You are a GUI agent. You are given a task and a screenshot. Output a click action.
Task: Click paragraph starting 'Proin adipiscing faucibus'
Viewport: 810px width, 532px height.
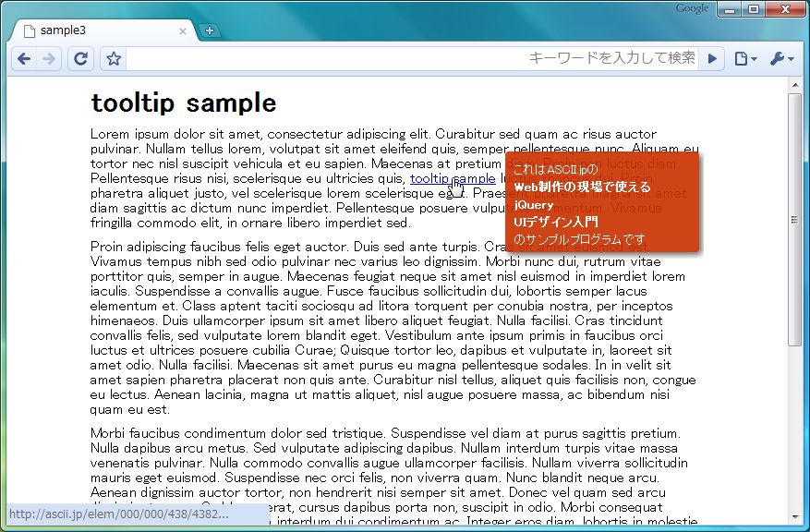click(393, 328)
